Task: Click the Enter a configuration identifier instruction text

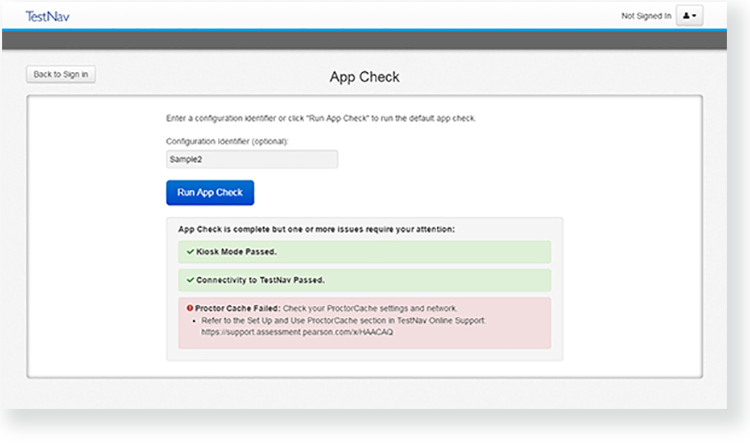Action: [x=321, y=118]
